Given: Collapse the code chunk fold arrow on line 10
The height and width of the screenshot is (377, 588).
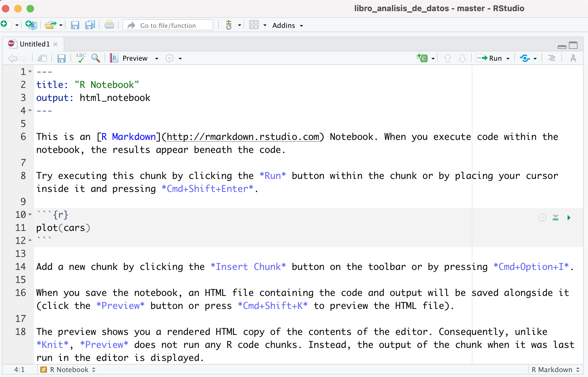Looking at the screenshot, I should 30,214.
